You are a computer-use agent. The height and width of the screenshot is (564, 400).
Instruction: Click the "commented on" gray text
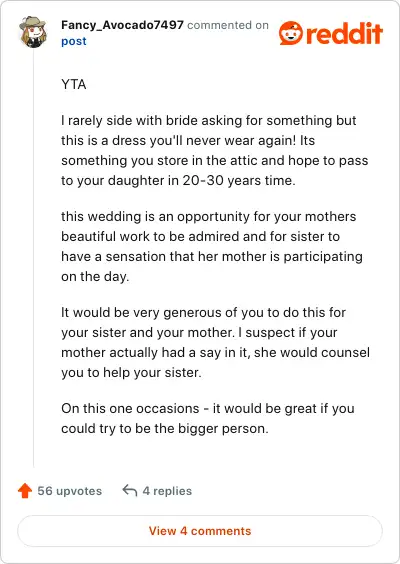point(228,25)
